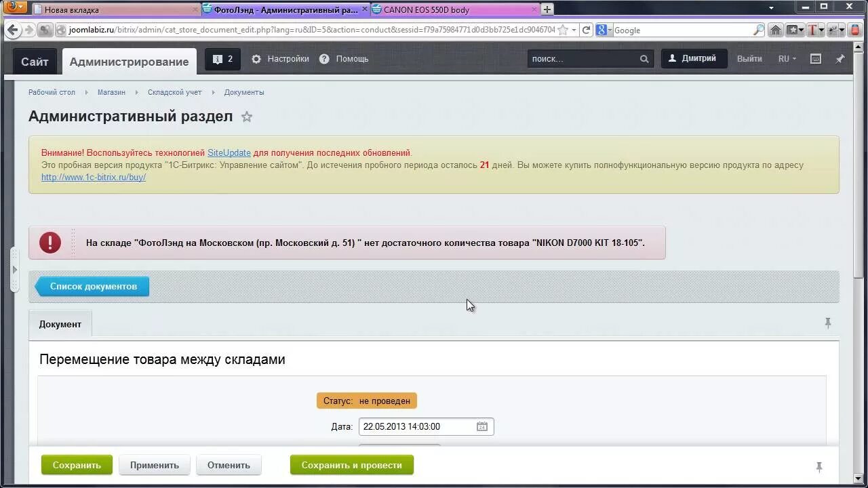This screenshot has width=868, height=488.
Task: Pin the bottom buttons panel
Action: (x=818, y=466)
